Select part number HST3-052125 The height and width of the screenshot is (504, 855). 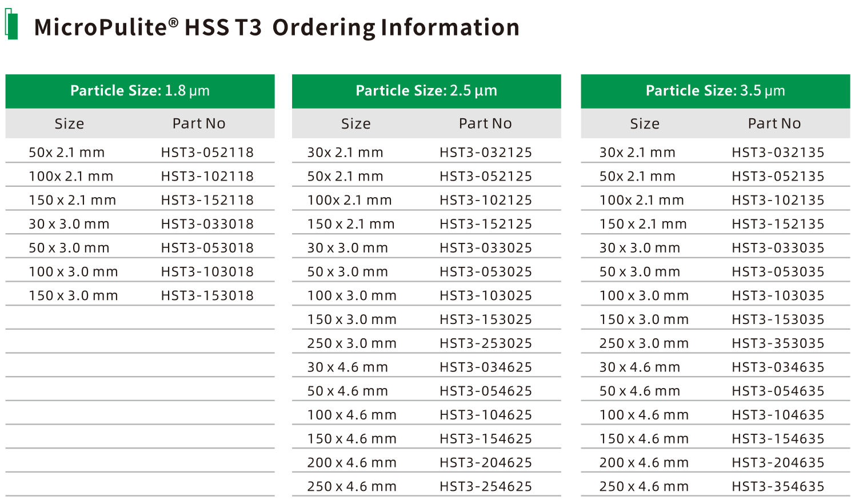click(486, 177)
